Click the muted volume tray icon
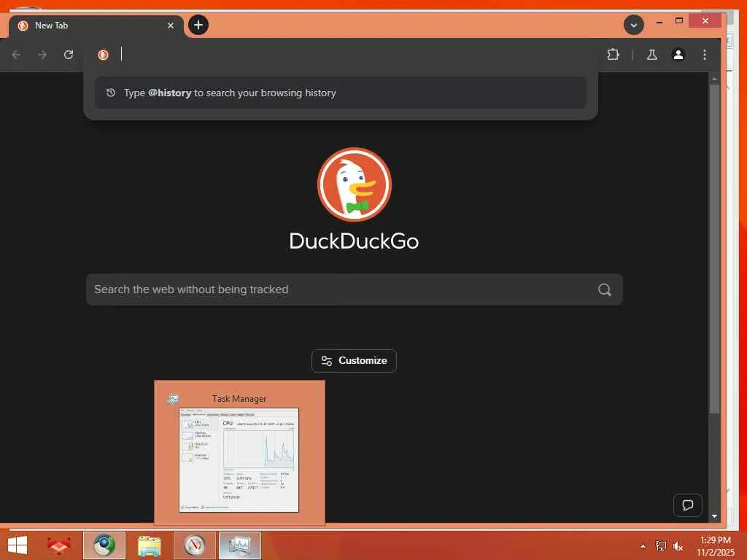The width and height of the screenshot is (747, 560). [x=678, y=546]
